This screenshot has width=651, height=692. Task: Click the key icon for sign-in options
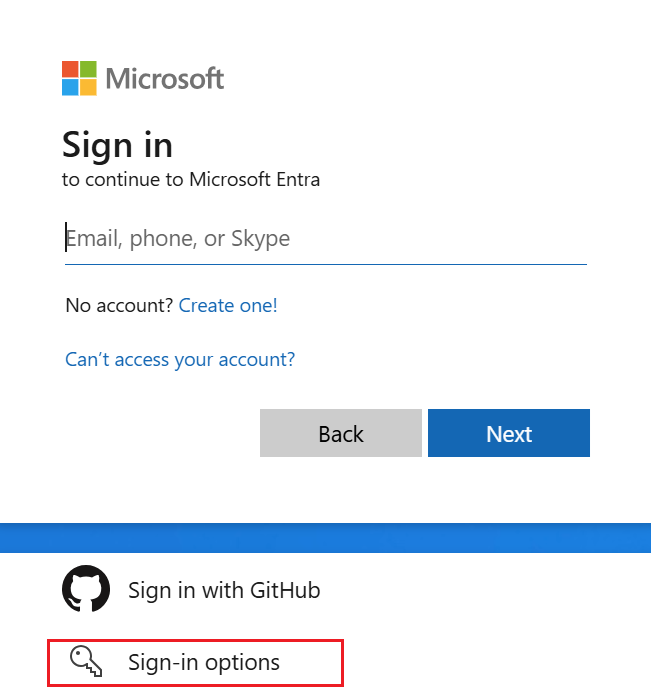86,661
